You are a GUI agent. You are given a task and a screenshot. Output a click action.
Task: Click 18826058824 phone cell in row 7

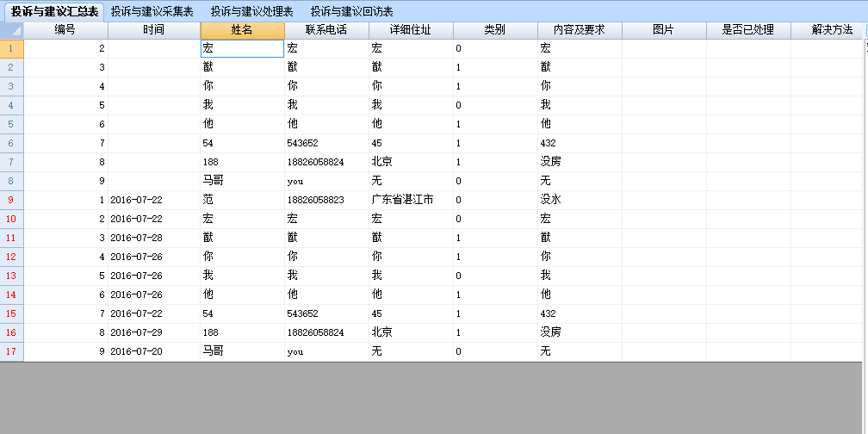point(326,162)
